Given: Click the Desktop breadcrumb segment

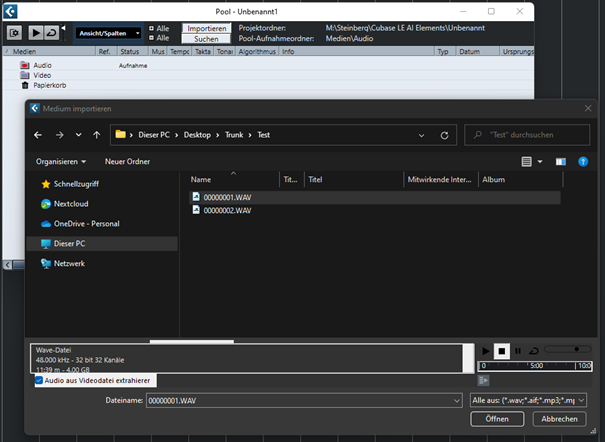Looking at the screenshot, I should 197,135.
